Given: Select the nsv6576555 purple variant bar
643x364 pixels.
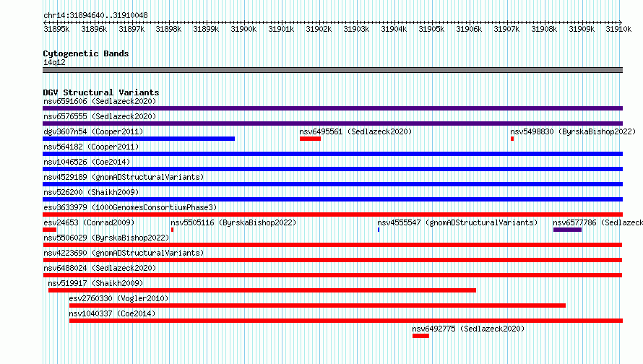Looking at the screenshot, I should click(332, 123).
